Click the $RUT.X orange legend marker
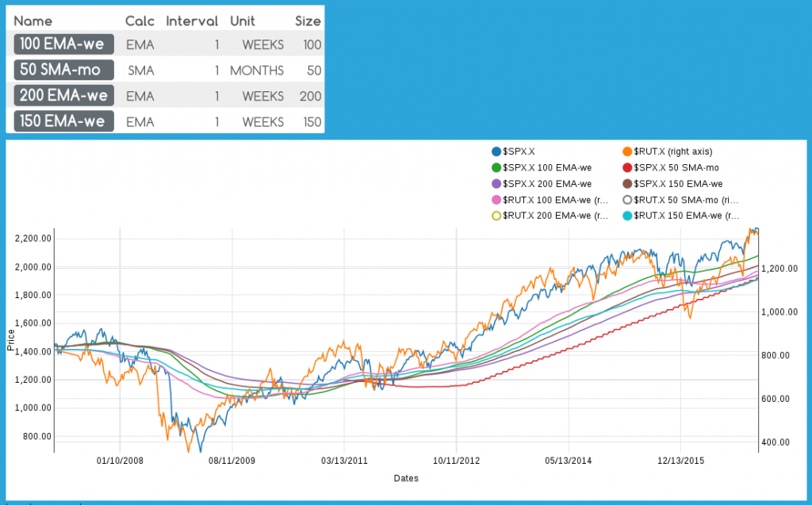The width and height of the screenshot is (812, 505). click(627, 151)
